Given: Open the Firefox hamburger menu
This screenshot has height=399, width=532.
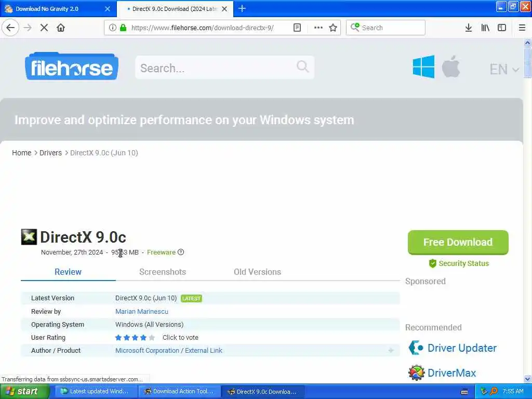Looking at the screenshot, I should coord(522,28).
